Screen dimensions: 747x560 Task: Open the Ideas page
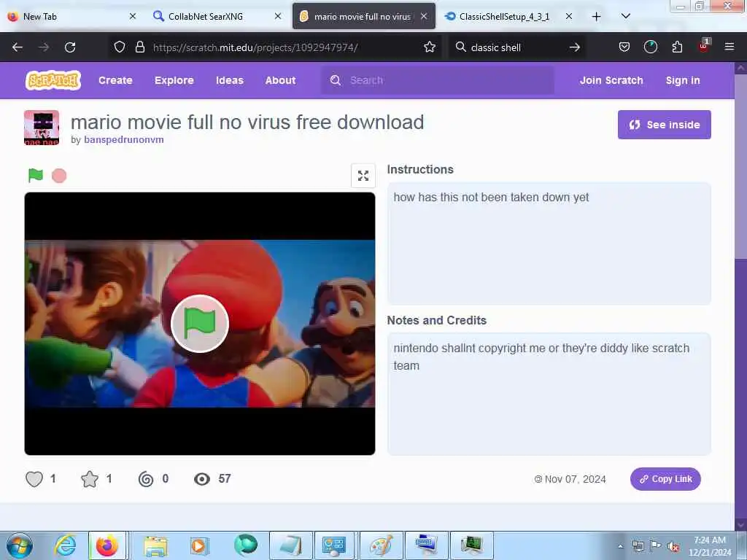[x=230, y=80]
